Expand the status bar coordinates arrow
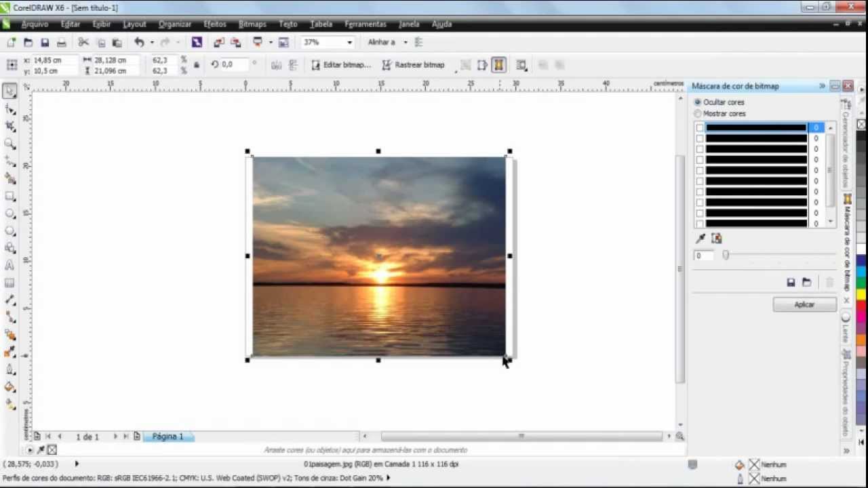This screenshot has height=488, width=868. point(77,464)
